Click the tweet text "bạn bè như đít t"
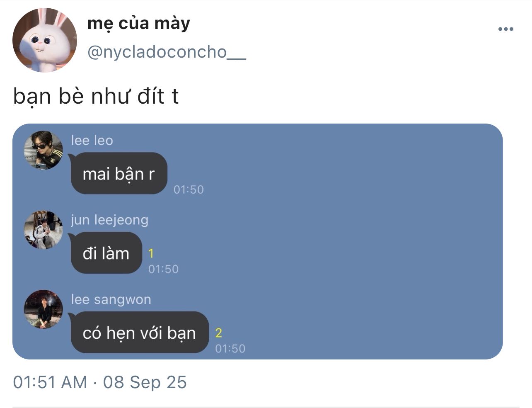This screenshot has height=408, width=532. click(x=96, y=96)
